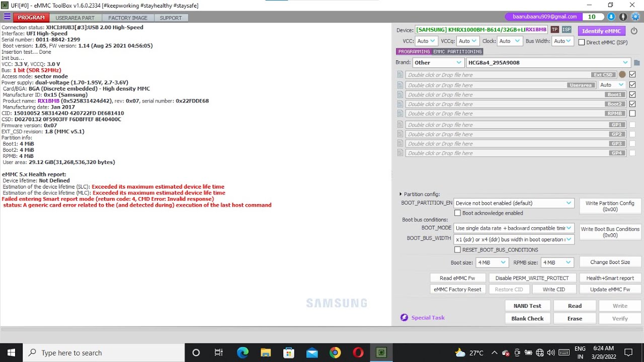
Task: Click the file icon on the RPMB row
Action: (x=400, y=114)
